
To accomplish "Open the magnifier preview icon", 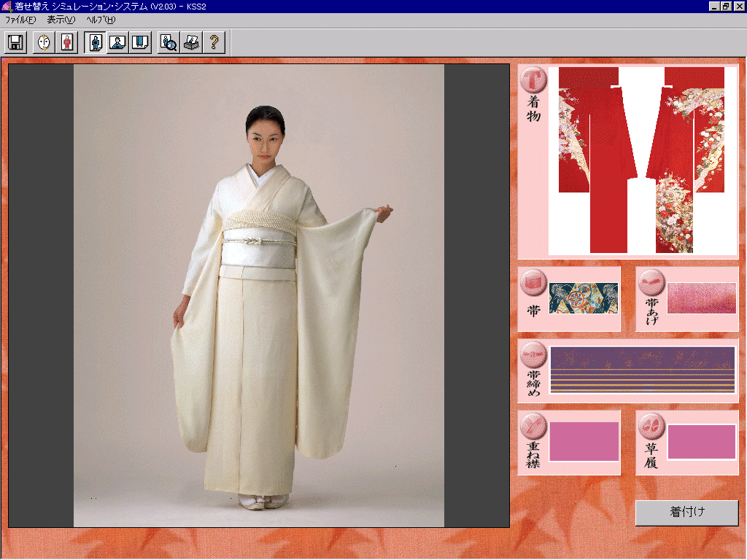I will [169, 42].
